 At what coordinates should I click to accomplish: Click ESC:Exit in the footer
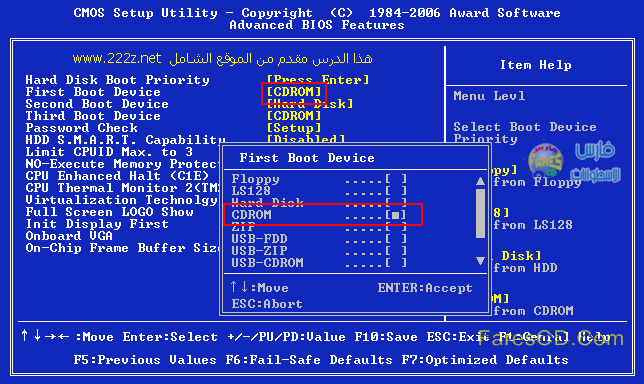point(458,337)
